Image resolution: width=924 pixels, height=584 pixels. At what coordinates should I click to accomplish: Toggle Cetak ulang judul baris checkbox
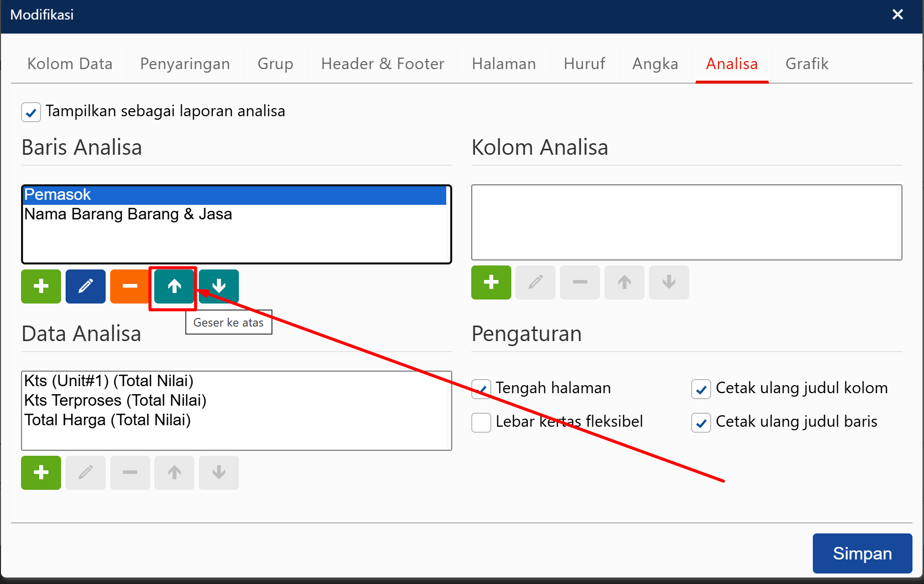(701, 422)
